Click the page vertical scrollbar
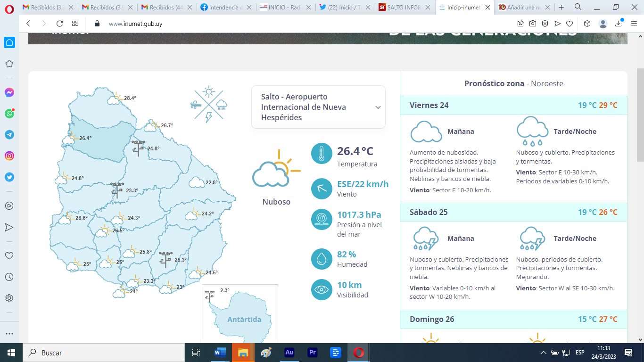Screen dimensions: 644x362 tap(640, 113)
